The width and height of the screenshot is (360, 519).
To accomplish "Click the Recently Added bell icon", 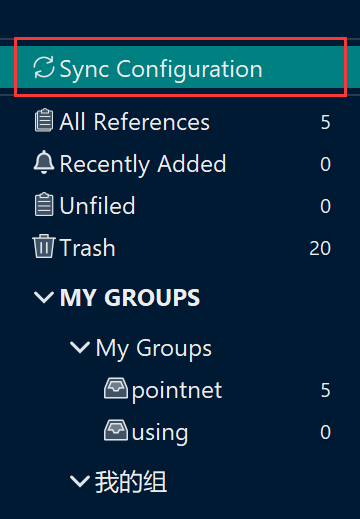I will 44,162.
